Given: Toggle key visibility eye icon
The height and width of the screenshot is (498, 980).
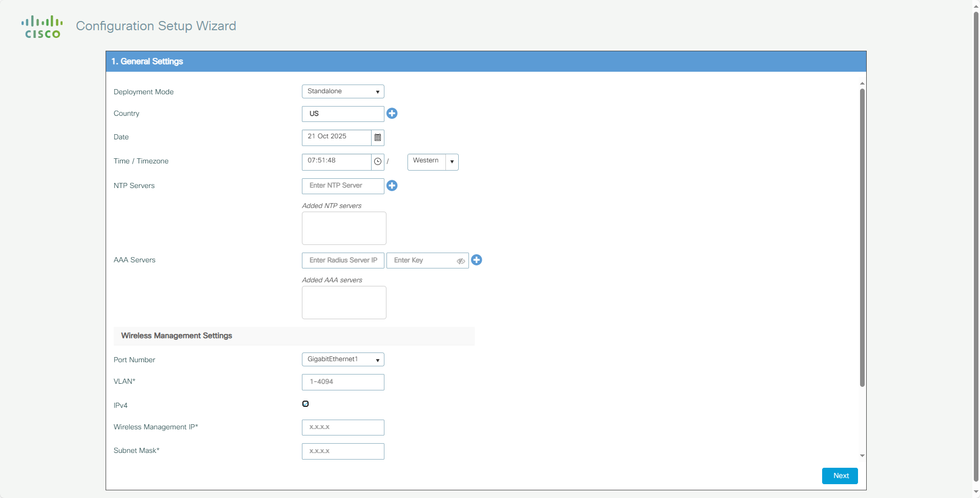Looking at the screenshot, I should [460, 261].
